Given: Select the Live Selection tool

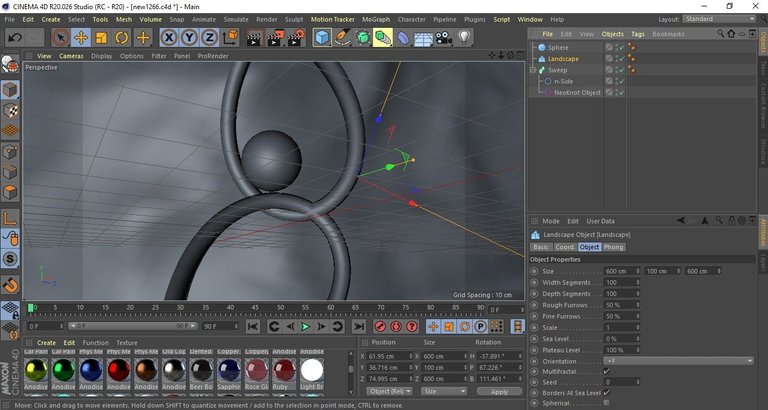Looking at the screenshot, I should point(60,38).
